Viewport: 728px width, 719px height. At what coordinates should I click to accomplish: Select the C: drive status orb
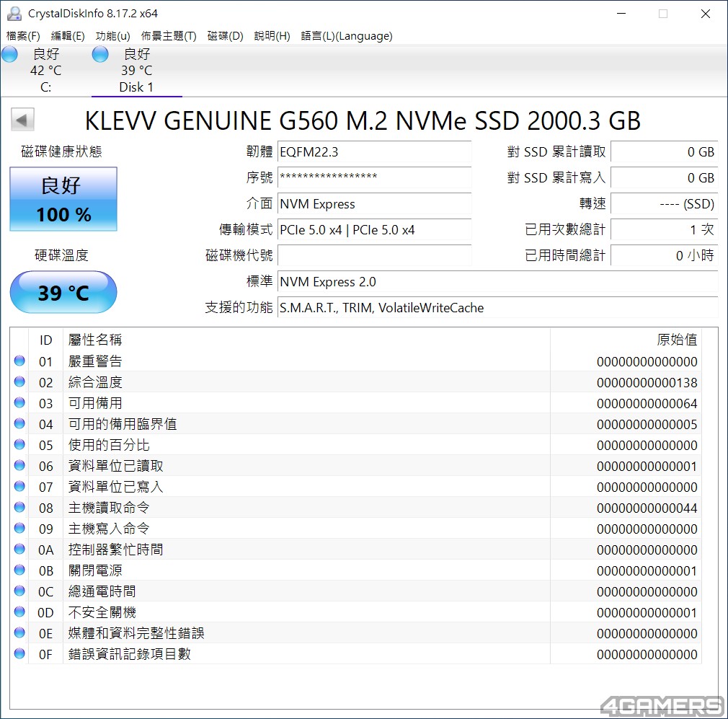pos(10,54)
